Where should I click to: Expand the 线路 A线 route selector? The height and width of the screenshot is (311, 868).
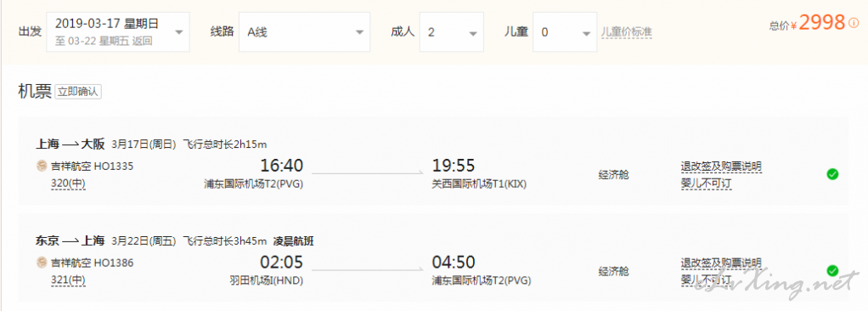304,32
